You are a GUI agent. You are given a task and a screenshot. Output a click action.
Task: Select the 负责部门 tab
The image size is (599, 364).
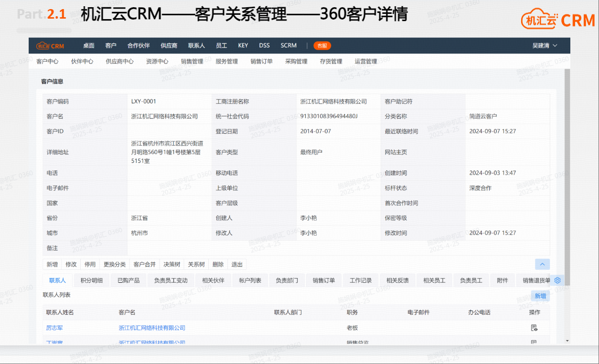(287, 280)
